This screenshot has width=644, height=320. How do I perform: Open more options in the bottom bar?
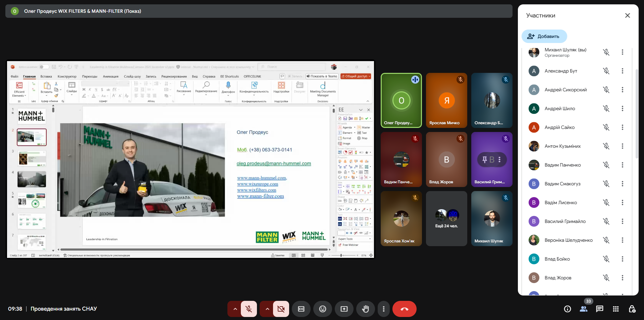pos(384,309)
